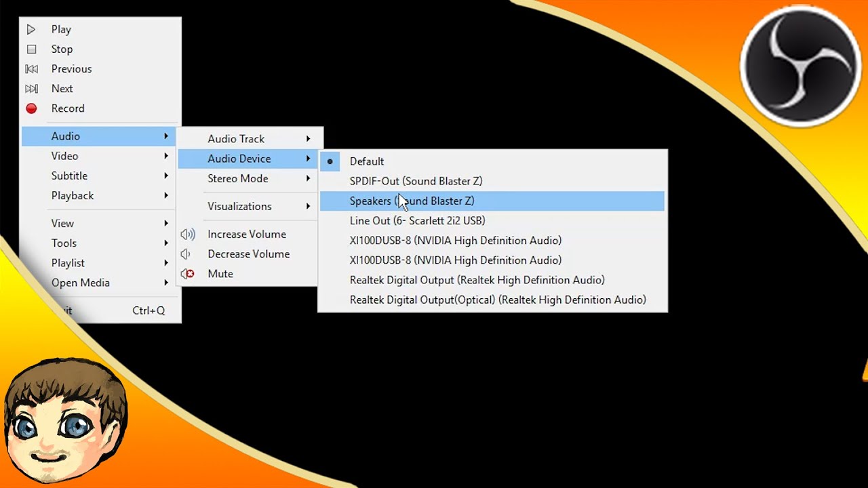The width and height of the screenshot is (868, 488).
Task: Expand the Subtitle submenu
Action: 100,176
